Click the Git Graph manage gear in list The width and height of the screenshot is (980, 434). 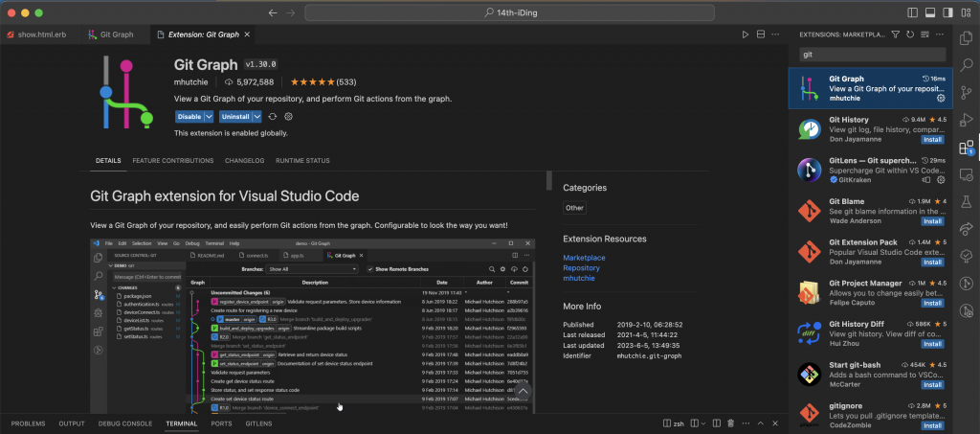941,98
